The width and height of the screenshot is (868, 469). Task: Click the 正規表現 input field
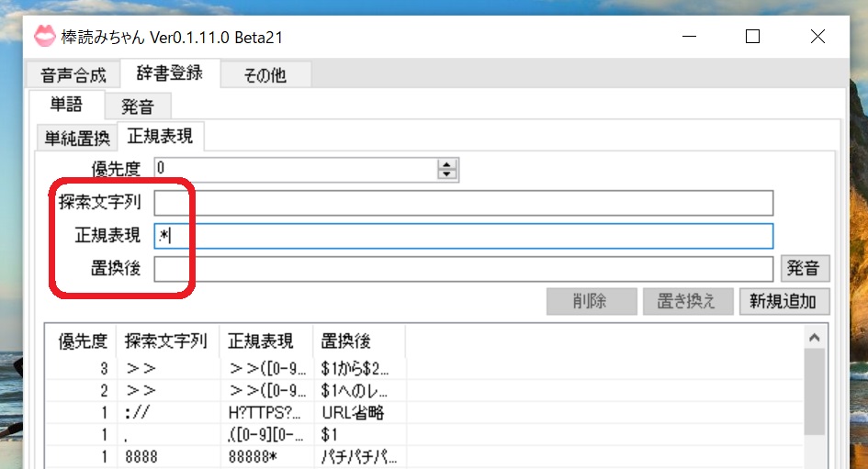(463, 236)
